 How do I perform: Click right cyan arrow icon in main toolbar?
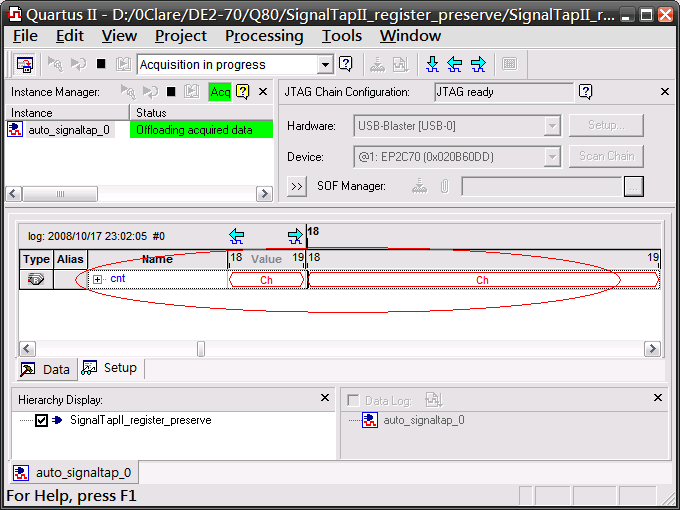pos(478,64)
